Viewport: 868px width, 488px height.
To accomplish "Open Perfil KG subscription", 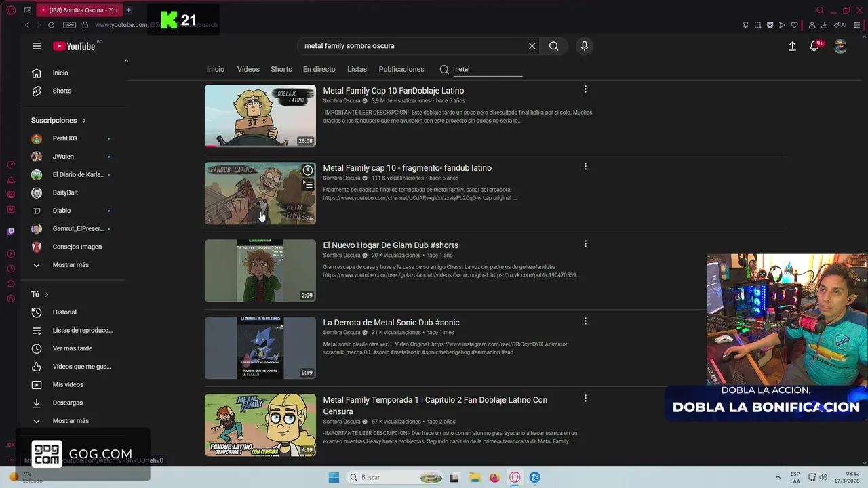I will (x=65, y=138).
